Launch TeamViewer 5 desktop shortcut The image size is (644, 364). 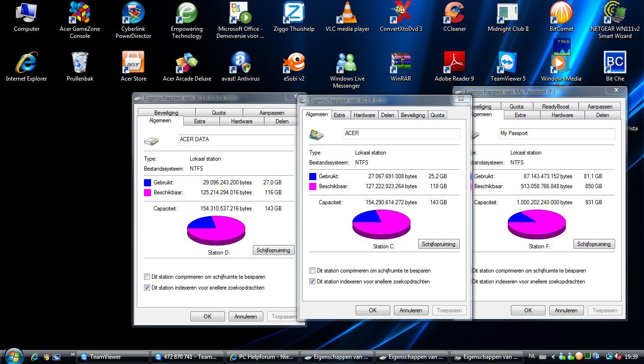[x=508, y=67]
